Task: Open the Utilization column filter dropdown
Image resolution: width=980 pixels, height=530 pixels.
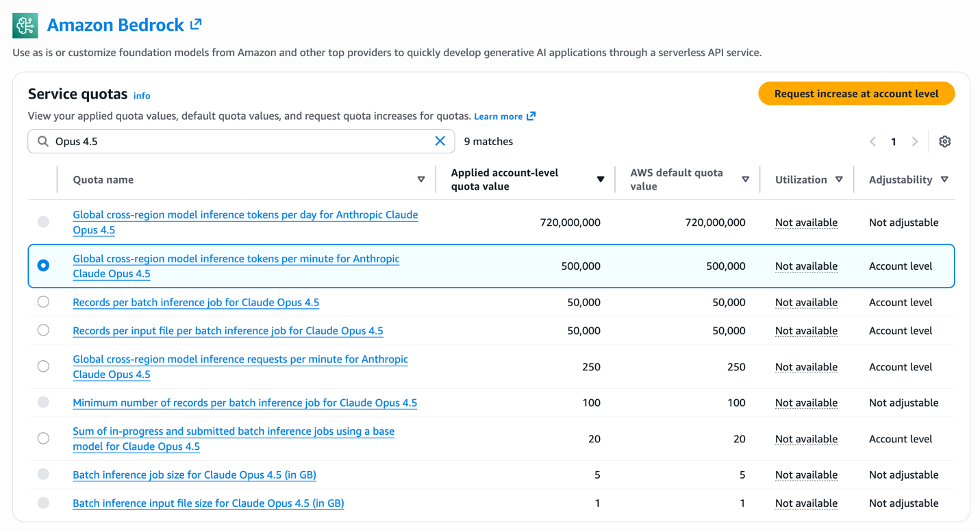Action: 840,179
